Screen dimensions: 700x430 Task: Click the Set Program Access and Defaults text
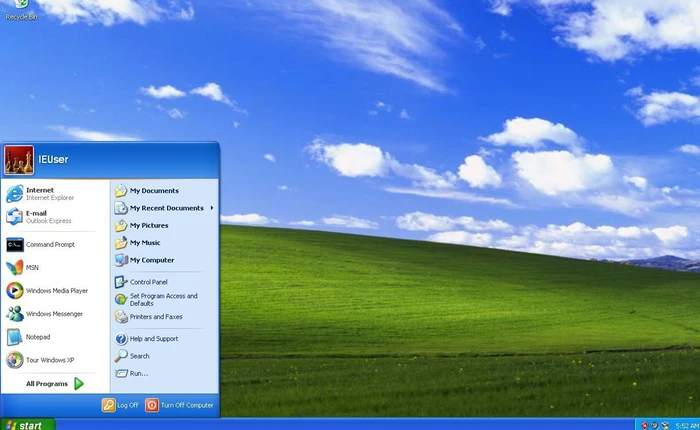click(163, 300)
